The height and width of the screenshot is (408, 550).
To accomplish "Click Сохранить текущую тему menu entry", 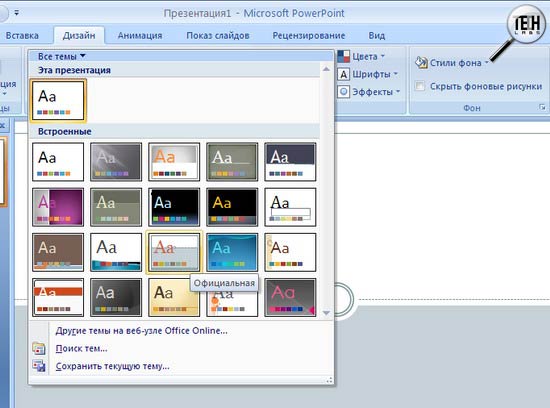I will 113,366.
